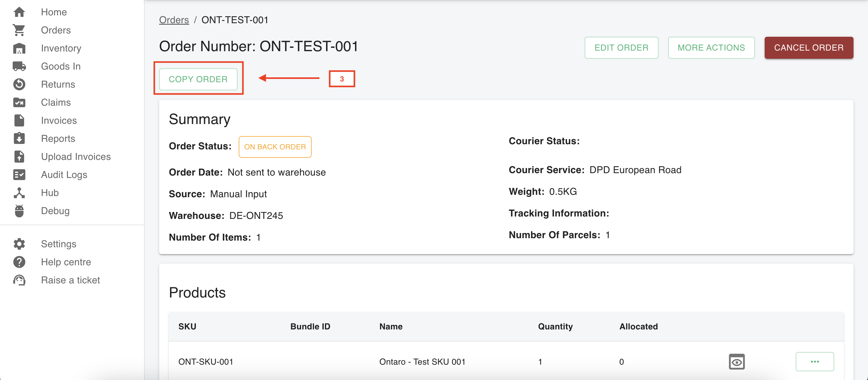Open the ONT-SKU-001 row three-dots menu

814,362
